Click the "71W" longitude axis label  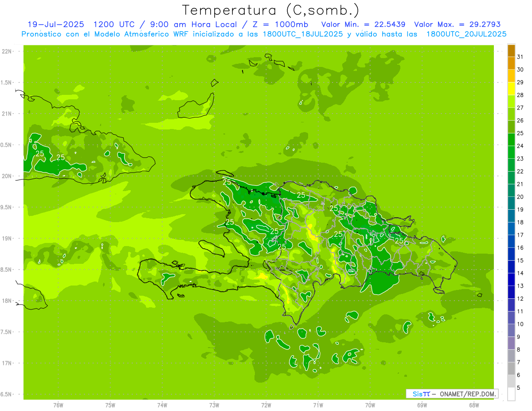click(318, 405)
